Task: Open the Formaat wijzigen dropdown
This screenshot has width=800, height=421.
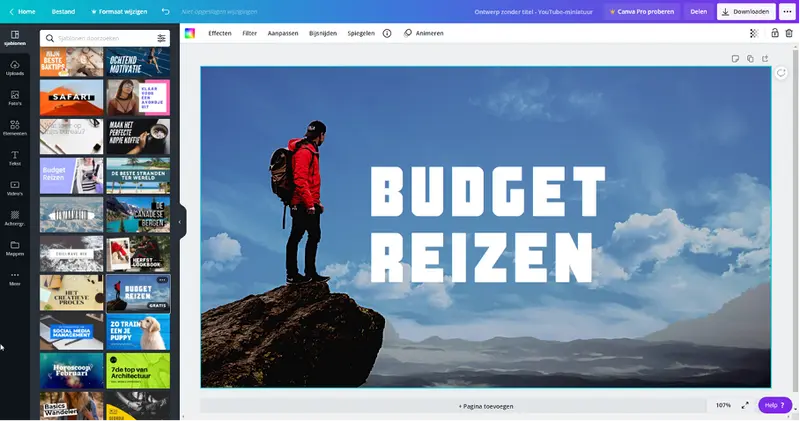Action: (119, 11)
